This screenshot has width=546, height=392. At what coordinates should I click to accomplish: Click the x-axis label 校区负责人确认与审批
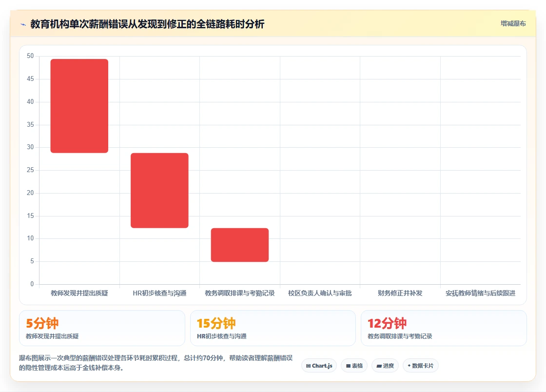pyautogui.click(x=320, y=293)
